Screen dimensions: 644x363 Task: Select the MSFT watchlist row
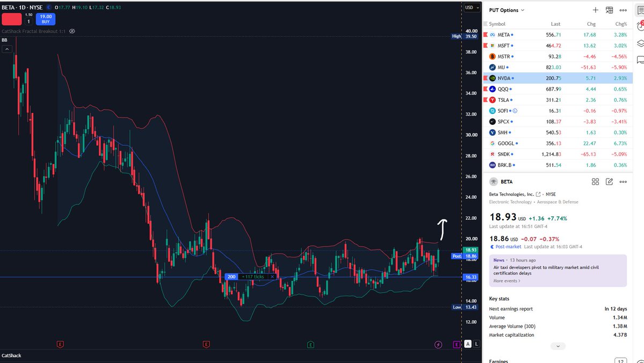pyautogui.click(x=558, y=46)
